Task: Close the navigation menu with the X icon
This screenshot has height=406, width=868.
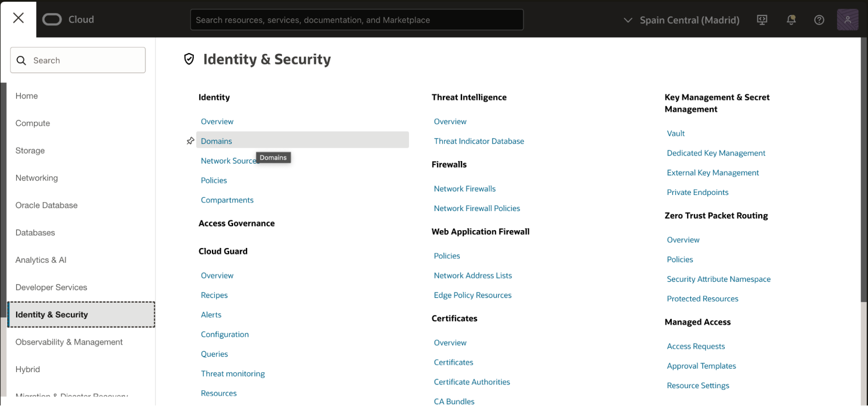Action: click(18, 18)
